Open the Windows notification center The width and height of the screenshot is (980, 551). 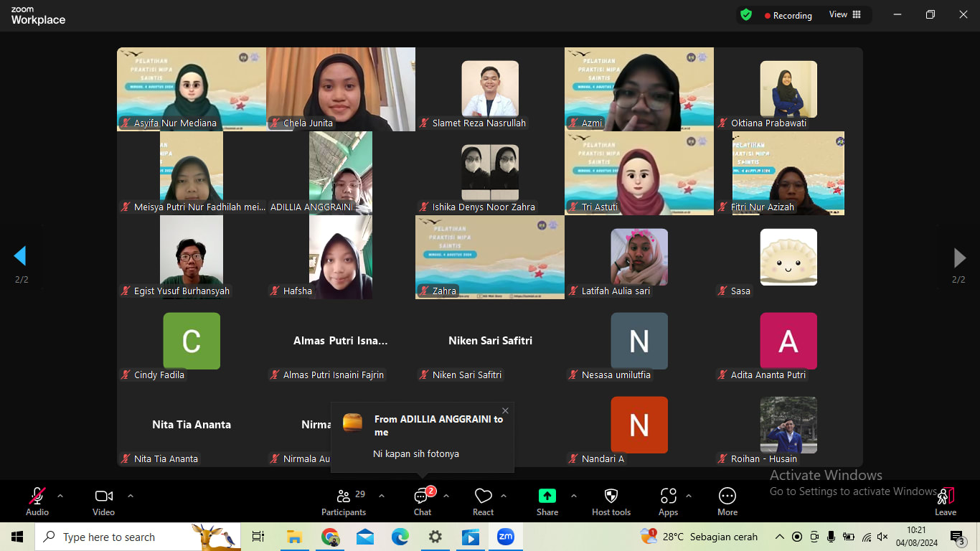(957, 537)
